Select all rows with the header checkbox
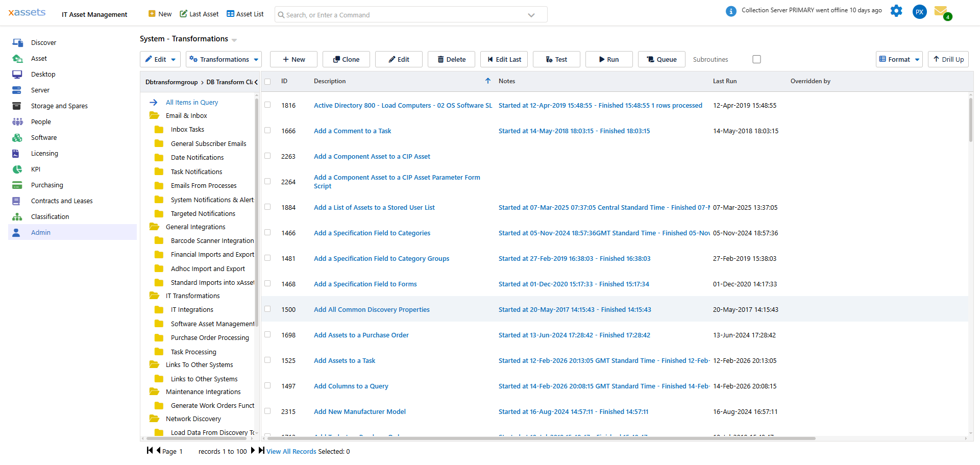Viewport: 980px width, 465px height. 267,81
